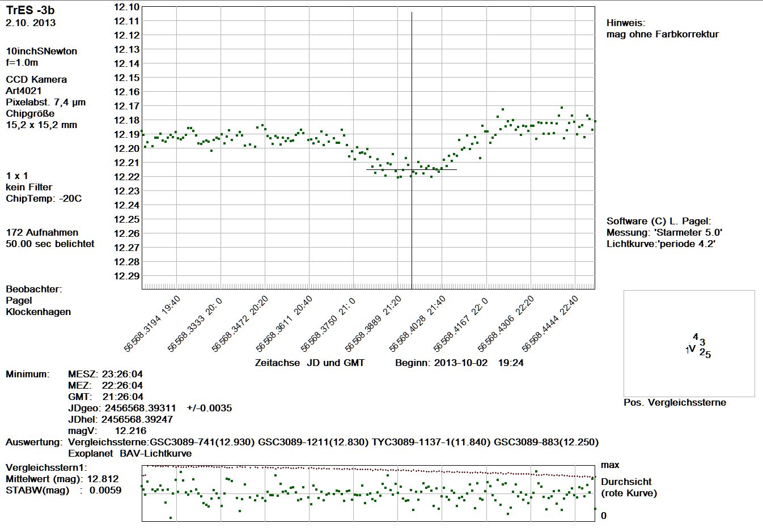Select the date '2.10. 2013'
The width and height of the screenshot is (763, 532).
click(x=31, y=23)
